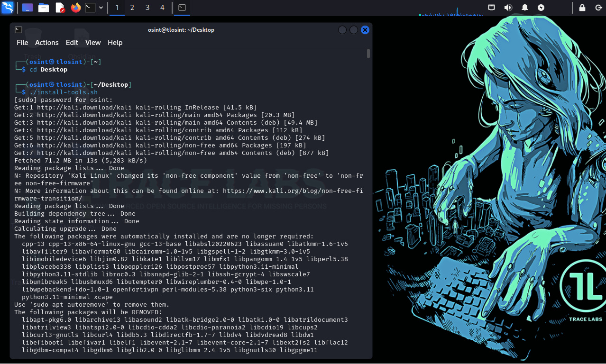The height and width of the screenshot is (364, 606).
Task: Click the show desktop icon in panel
Action: [x=28, y=8]
